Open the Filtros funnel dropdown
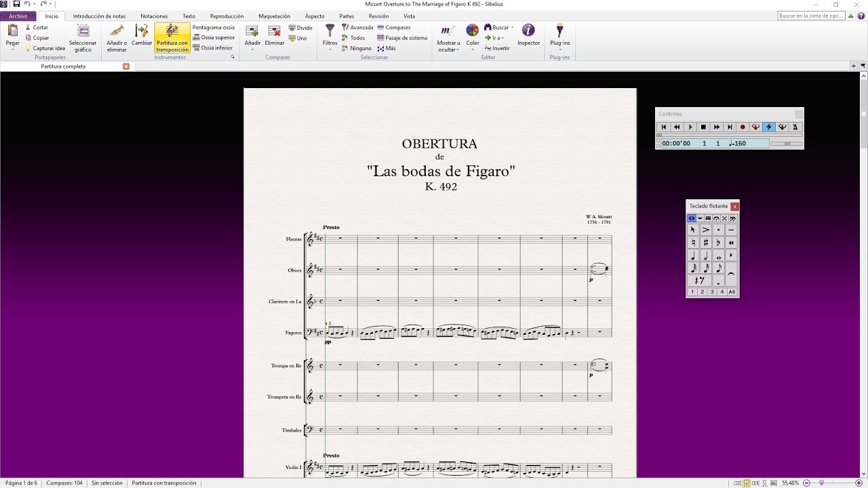 [x=330, y=38]
